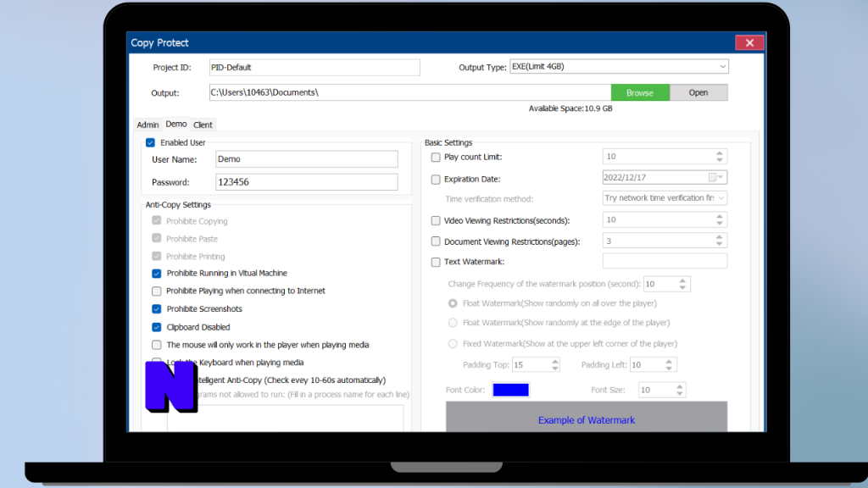Decrease the Play count Limit value
Viewport: 868px width, 488px height.
coord(719,160)
